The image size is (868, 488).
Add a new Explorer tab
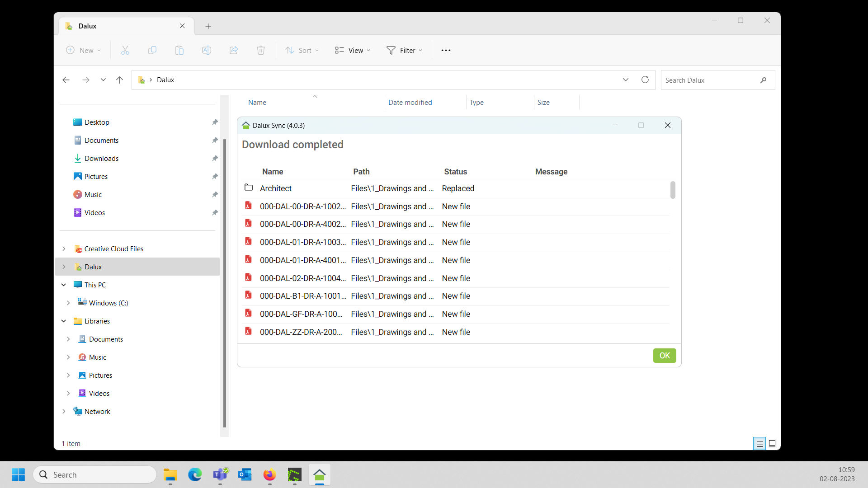[x=208, y=26]
